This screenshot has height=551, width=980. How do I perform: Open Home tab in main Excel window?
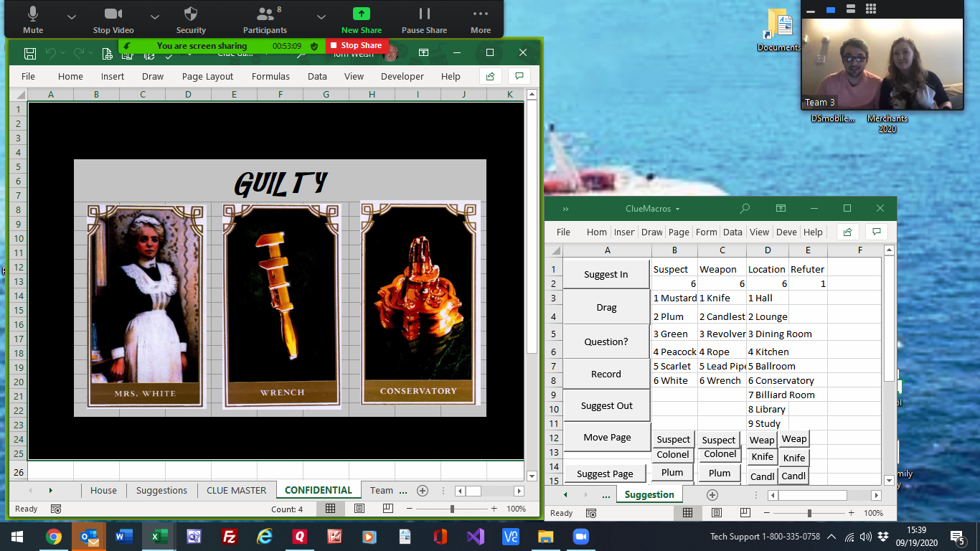pyautogui.click(x=70, y=76)
